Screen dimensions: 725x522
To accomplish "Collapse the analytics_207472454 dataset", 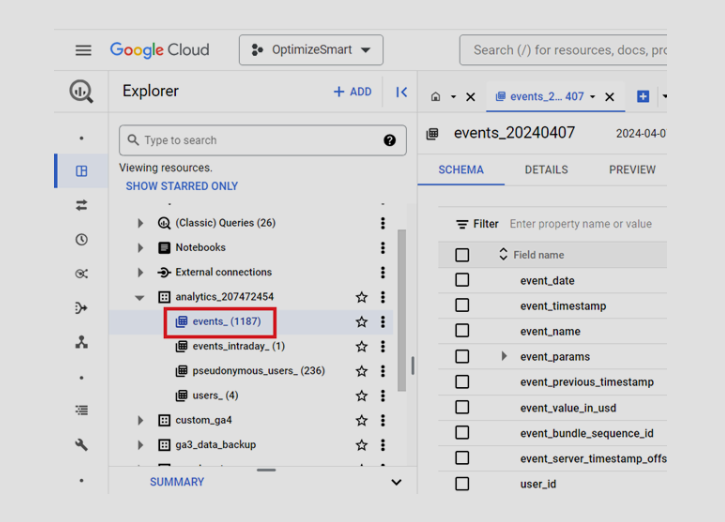I will (140, 297).
